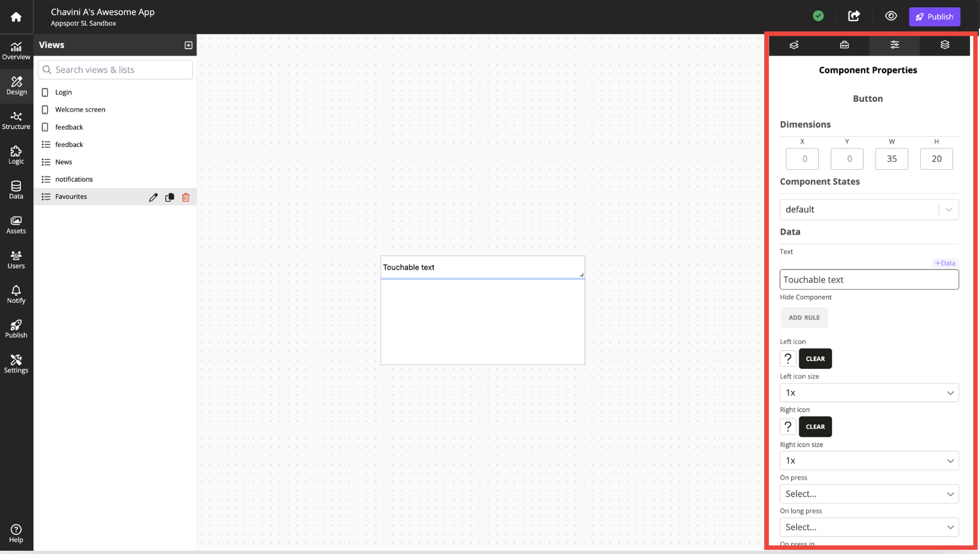
Task: Open the Right icon size dropdown
Action: (x=869, y=460)
